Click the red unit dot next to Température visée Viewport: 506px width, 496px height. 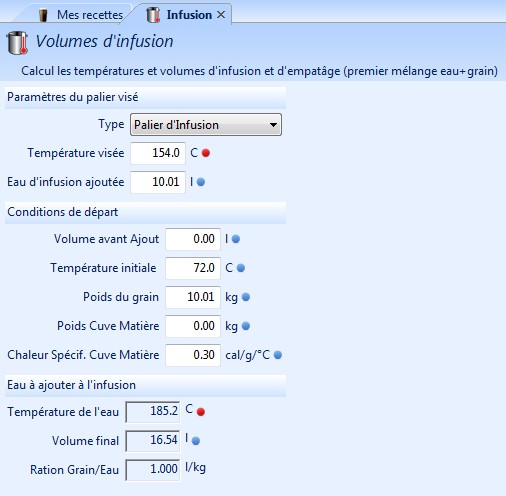click(206, 153)
